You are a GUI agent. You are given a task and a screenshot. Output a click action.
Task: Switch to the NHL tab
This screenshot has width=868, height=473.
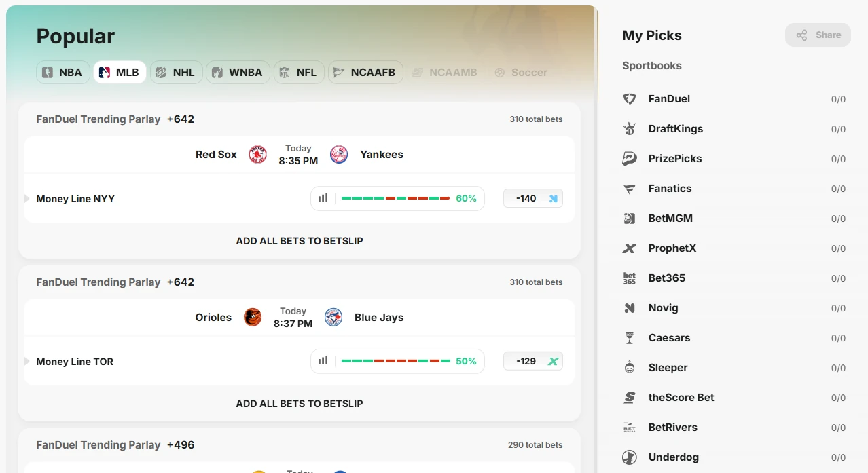click(176, 73)
